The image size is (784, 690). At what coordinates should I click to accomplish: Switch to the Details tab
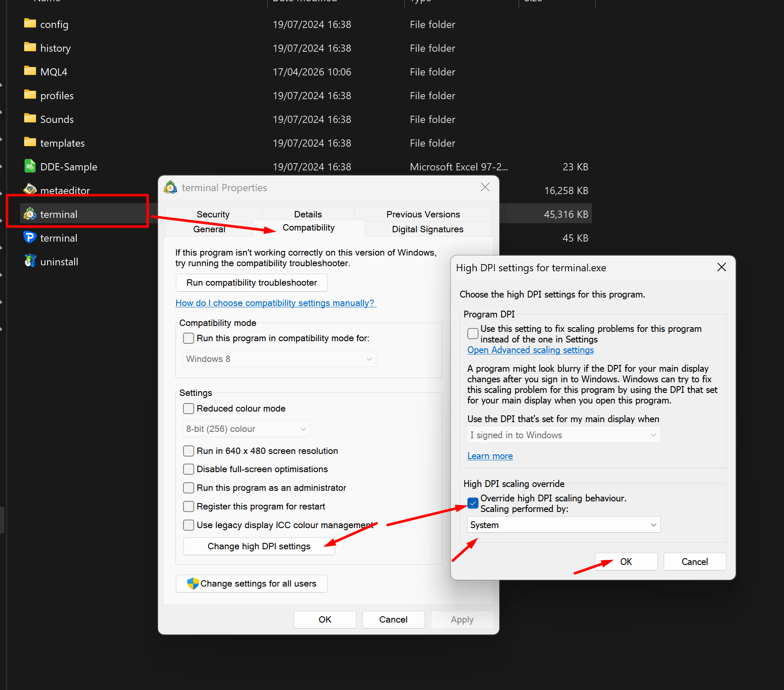tap(308, 214)
